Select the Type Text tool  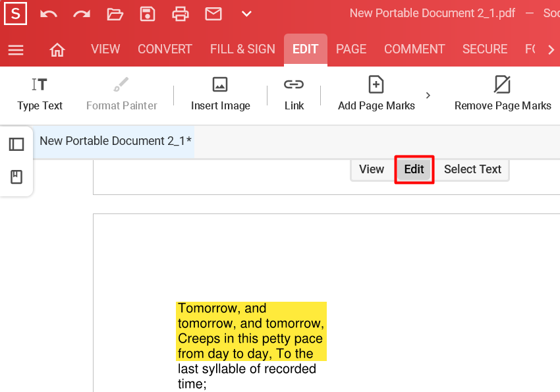coord(40,94)
